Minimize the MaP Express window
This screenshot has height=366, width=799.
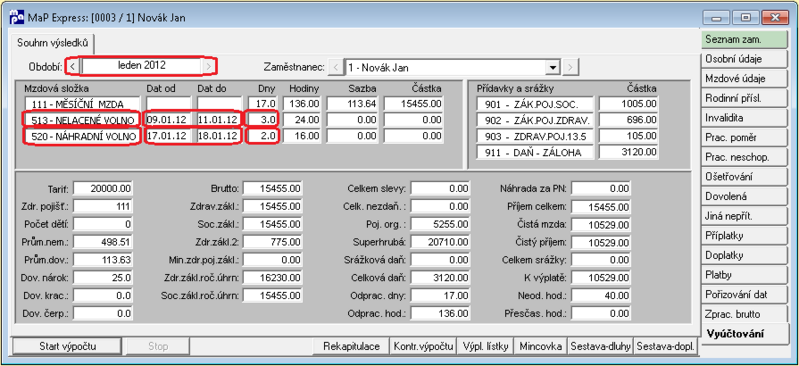click(717, 17)
